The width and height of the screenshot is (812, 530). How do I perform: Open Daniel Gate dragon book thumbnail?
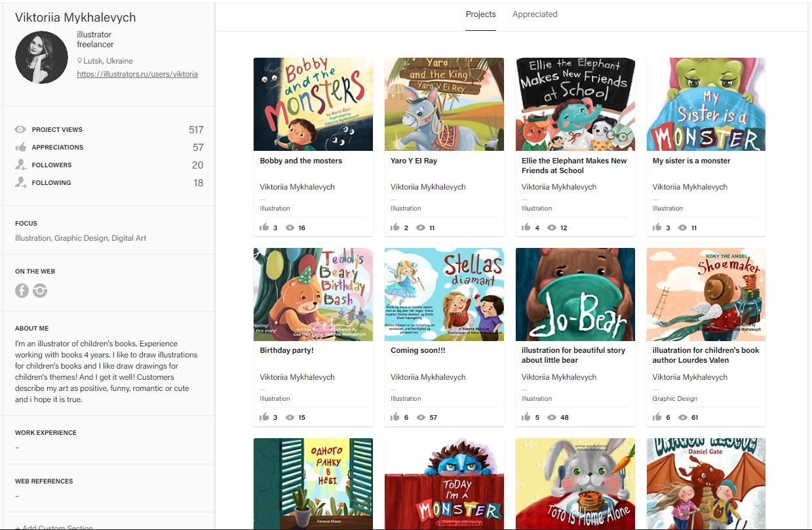(706, 484)
